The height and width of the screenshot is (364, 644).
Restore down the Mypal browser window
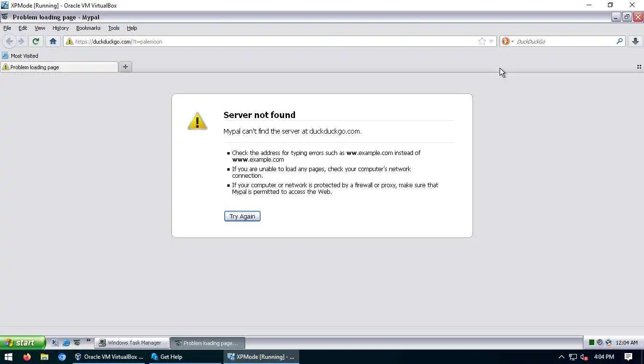(627, 17)
